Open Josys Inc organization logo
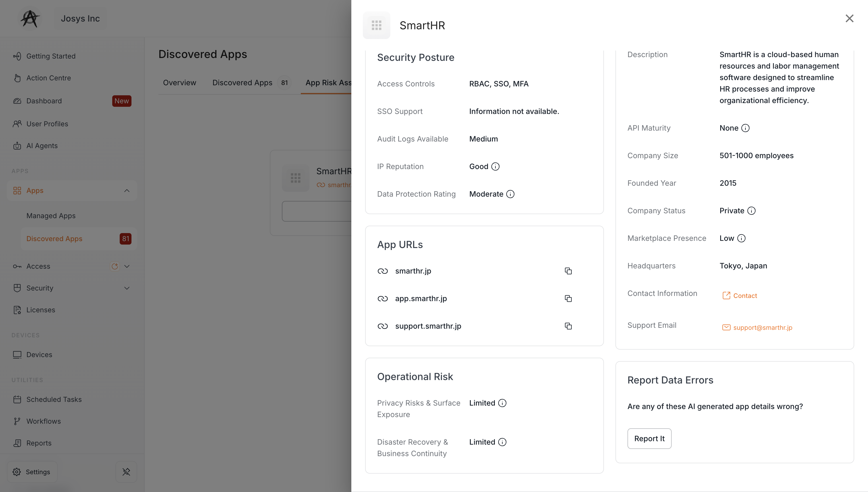Viewport: 868px width, 492px height. point(30,19)
